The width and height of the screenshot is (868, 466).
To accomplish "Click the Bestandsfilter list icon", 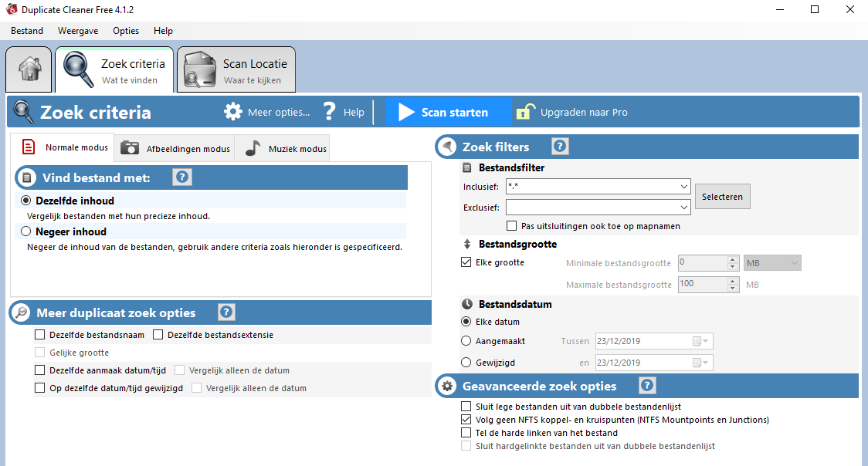I will coord(467,167).
